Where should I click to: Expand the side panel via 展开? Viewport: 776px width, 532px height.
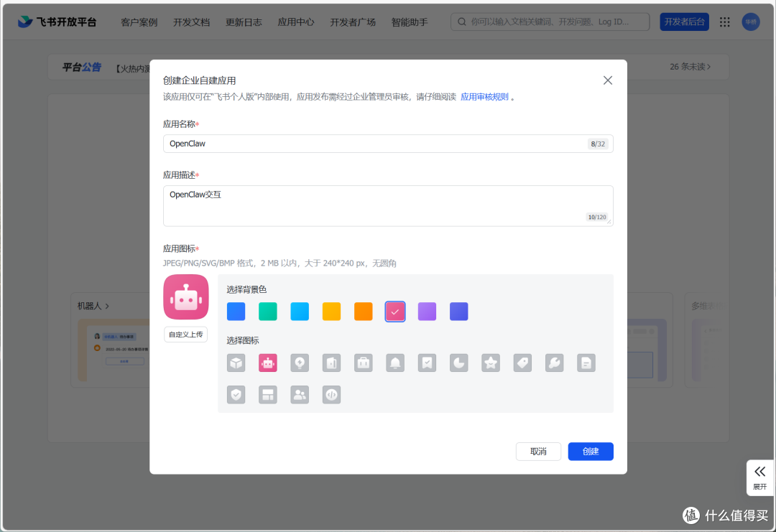(759, 477)
